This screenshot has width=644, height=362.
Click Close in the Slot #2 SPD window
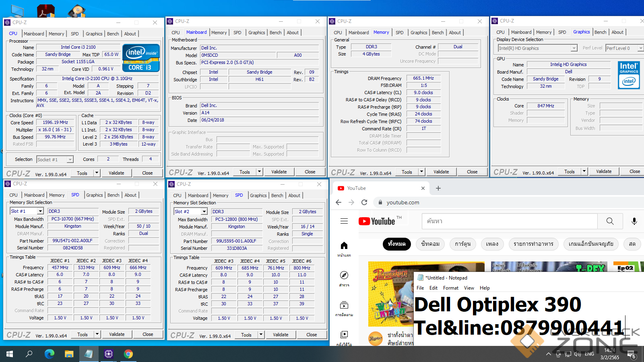click(312, 335)
